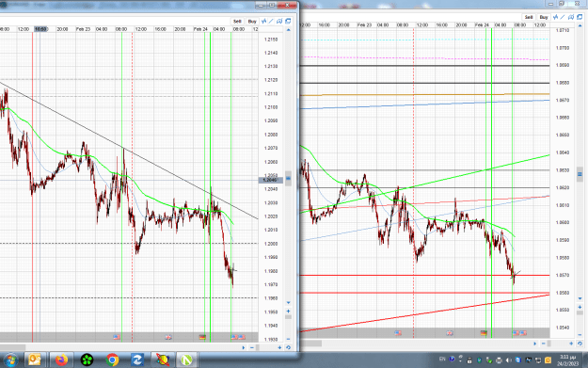Open the indicators icon in left chart toolbar
588x368 pixels.
(279, 22)
